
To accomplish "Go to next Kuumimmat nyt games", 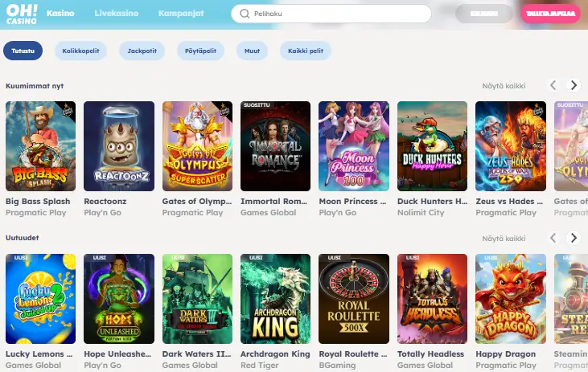I will tap(574, 85).
